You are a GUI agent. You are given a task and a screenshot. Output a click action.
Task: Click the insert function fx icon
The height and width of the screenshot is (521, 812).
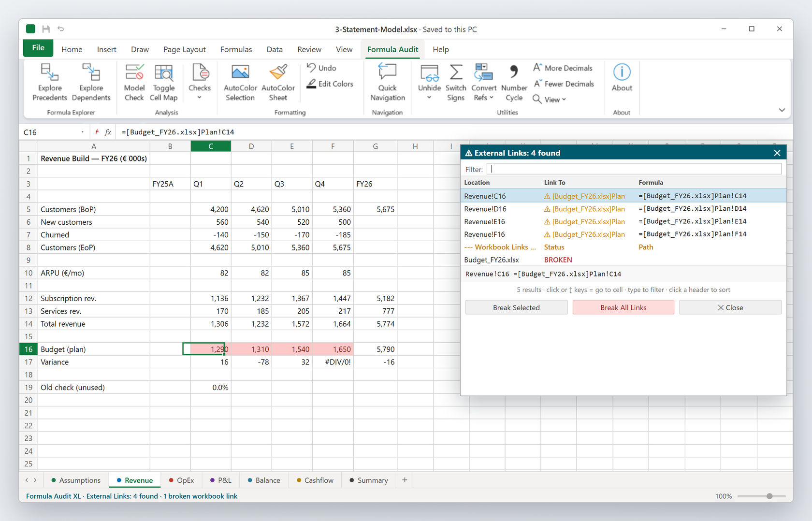tap(108, 132)
